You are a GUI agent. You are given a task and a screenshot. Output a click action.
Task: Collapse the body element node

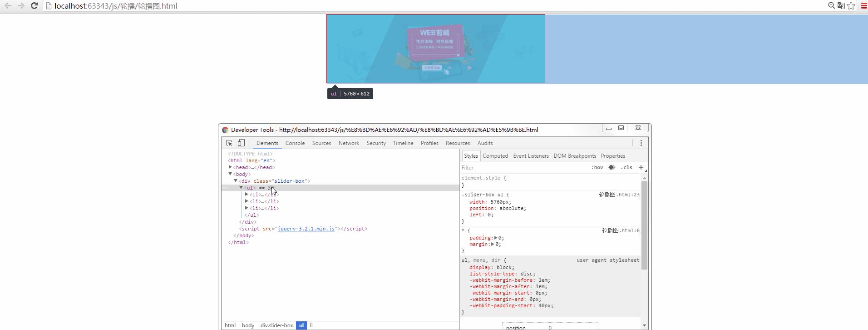coord(230,174)
